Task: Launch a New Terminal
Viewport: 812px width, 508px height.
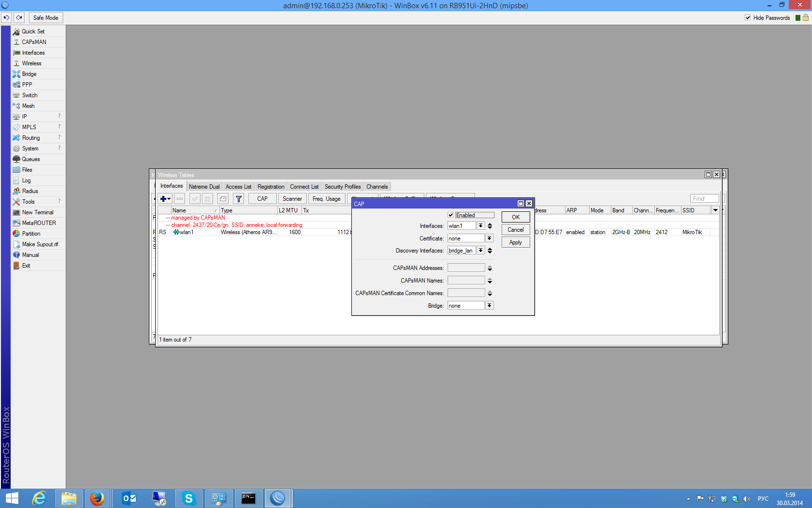Action: tap(38, 212)
